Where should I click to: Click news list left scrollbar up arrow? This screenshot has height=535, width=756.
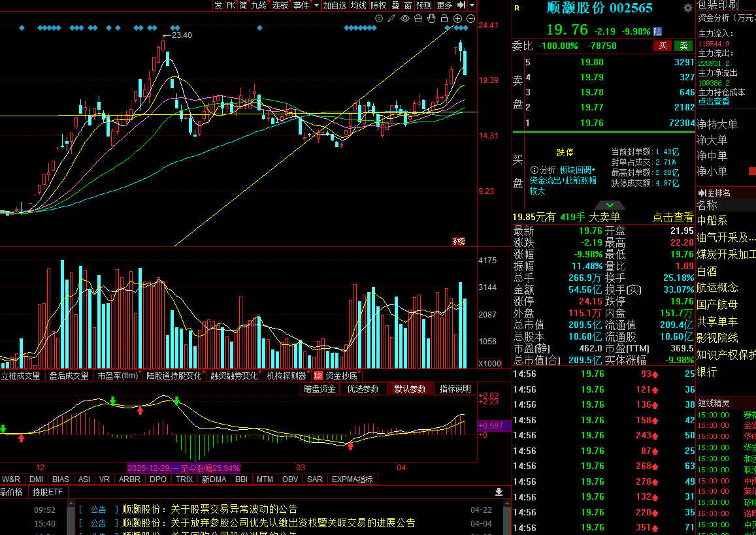(x=71, y=504)
